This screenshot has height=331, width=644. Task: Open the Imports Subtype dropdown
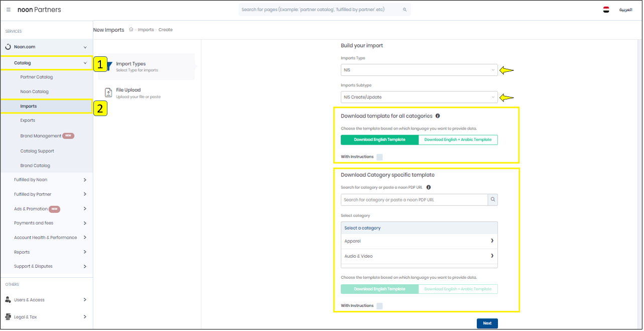419,97
